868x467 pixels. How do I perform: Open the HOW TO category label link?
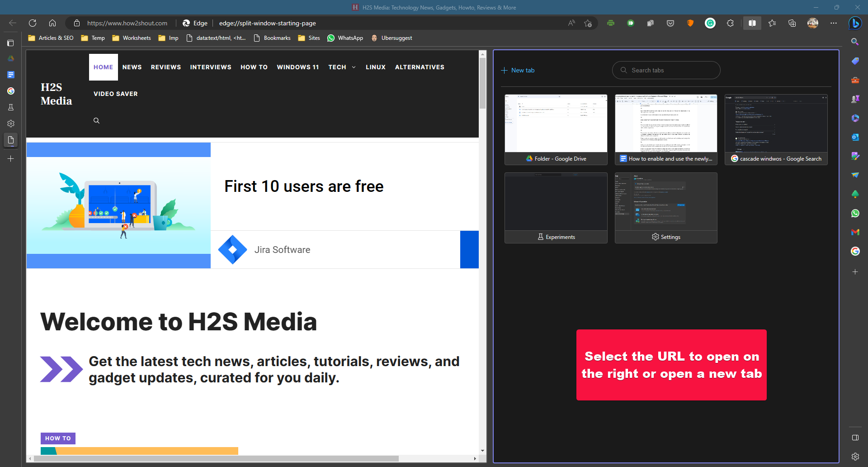(58, 438)
